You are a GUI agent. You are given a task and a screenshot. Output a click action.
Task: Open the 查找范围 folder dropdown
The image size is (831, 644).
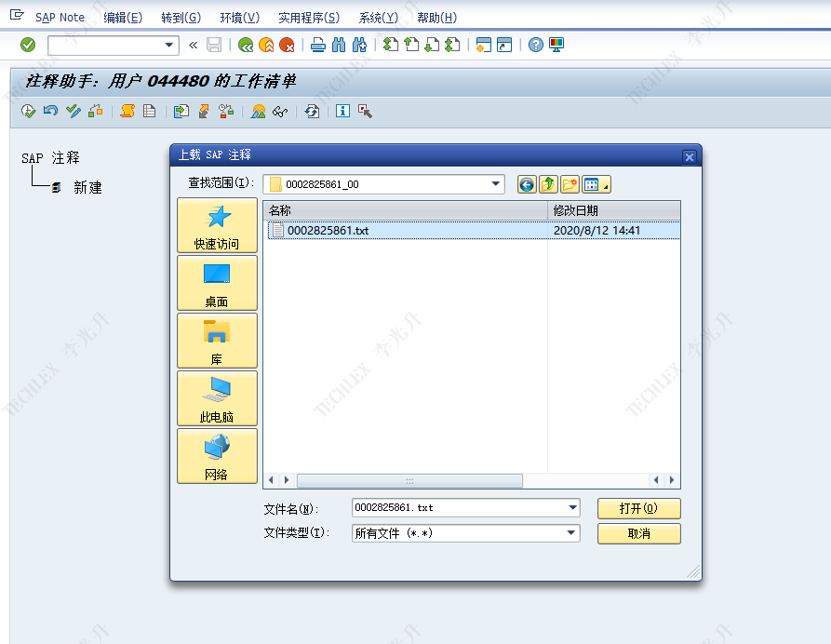(495, 184)
